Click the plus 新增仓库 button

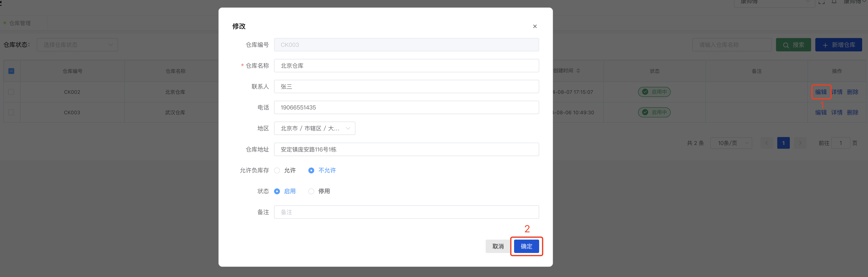(x=838, y=45)
